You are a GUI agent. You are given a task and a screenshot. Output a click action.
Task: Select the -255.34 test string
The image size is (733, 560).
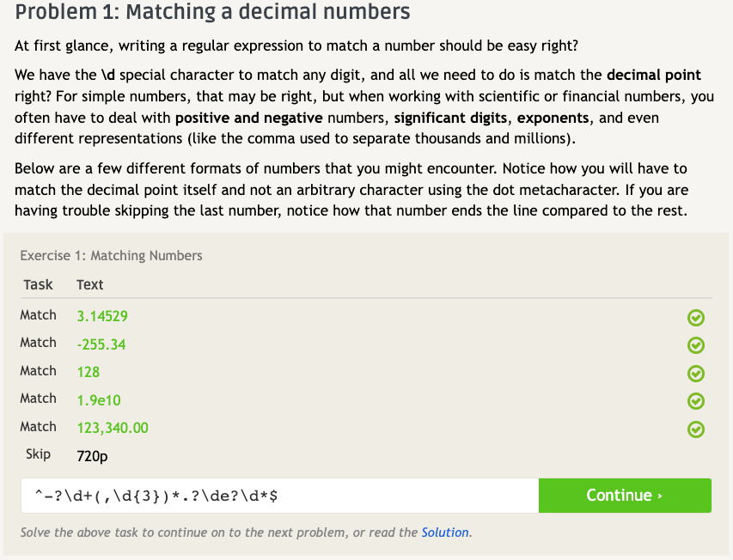pyautogui.click(x=101, y=344)
